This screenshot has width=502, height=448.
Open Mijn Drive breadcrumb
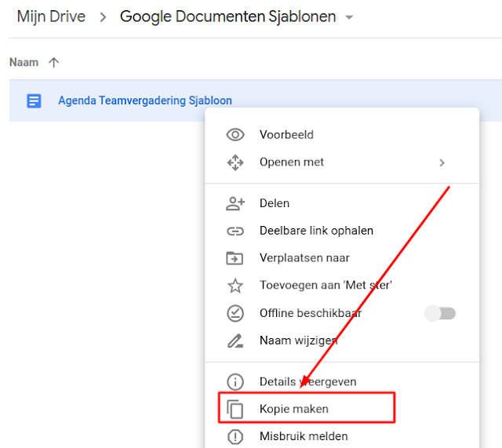point(51,16)
